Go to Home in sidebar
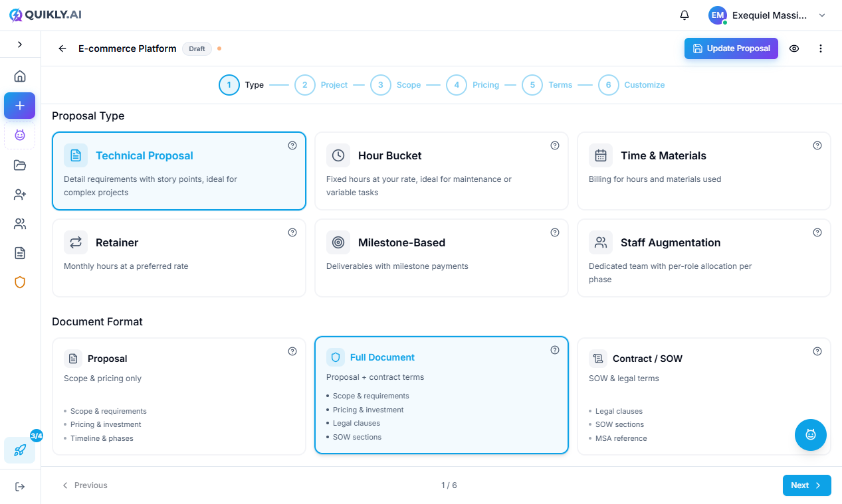This screenshot has width=842, height=504. [20, 76]
